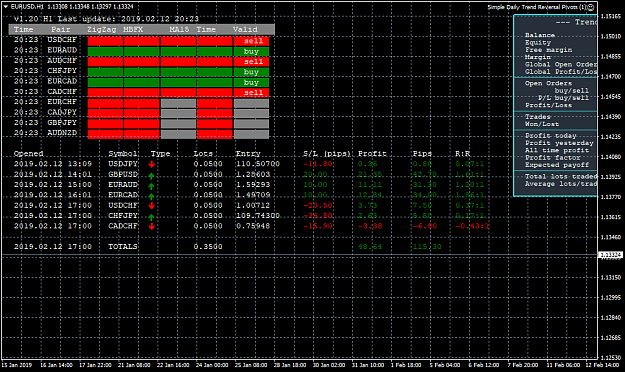Click the 1 Feb 18:00 date on time axis
625x372 pixels.
click(406, 365)
